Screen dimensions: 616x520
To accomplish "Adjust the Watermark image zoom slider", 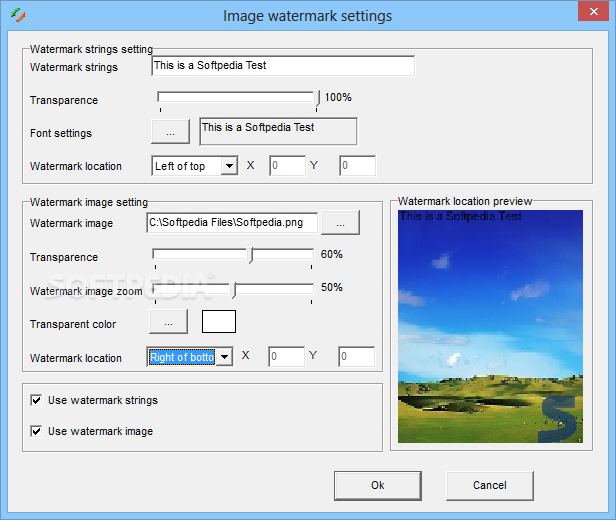I will point(233,290).
